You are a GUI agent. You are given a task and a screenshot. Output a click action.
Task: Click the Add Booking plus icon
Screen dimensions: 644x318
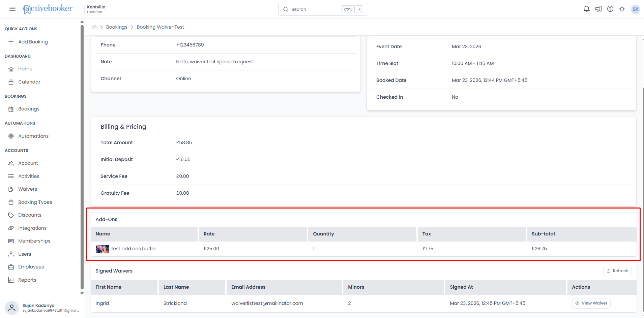[x=11, y=42]
